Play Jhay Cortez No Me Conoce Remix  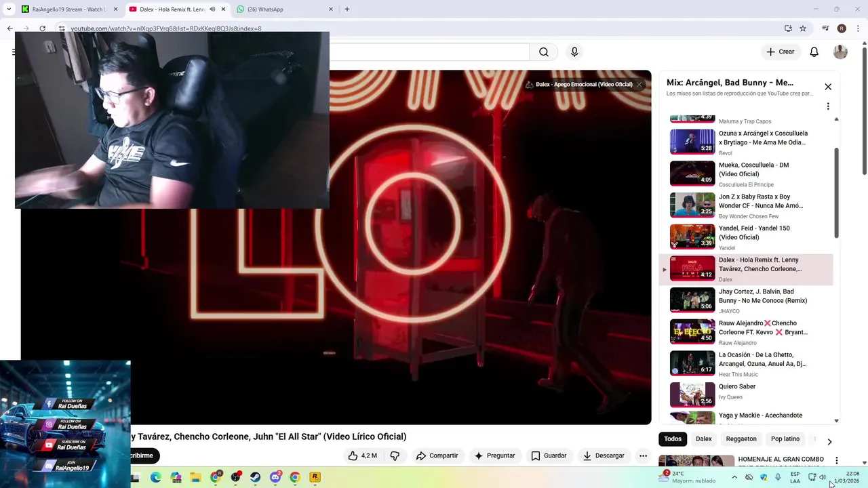pyautogui.click(x=746, y=300)
